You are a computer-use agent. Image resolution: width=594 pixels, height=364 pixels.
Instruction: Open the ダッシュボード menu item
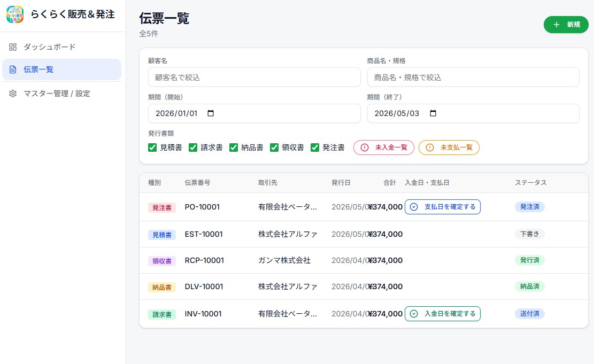(61, 47)
